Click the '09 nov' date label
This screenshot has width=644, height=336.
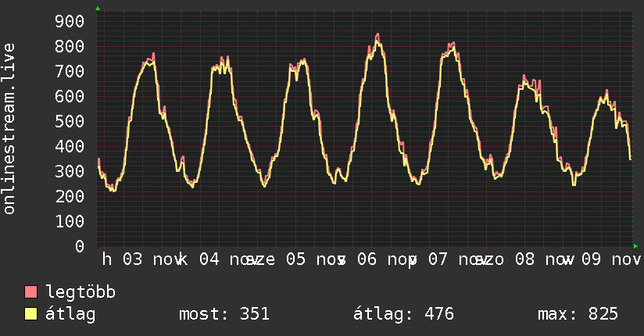(x=611, y=259)
